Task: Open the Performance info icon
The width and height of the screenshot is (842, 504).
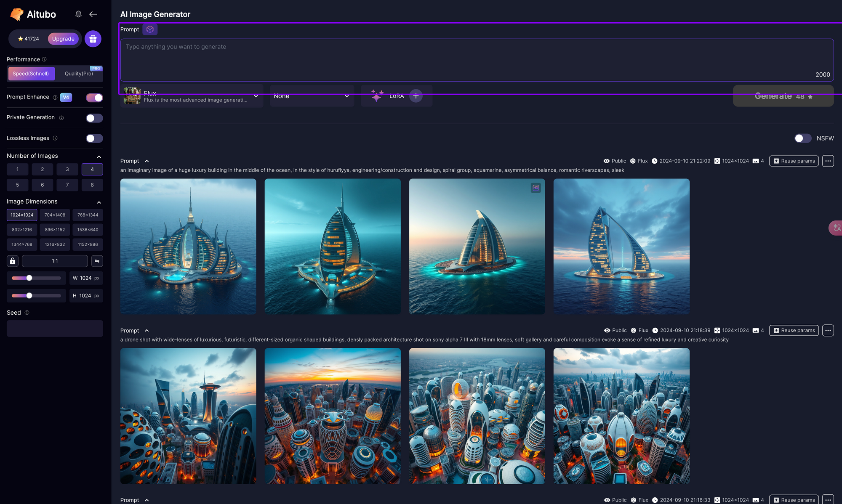Action: coord(44,59)
